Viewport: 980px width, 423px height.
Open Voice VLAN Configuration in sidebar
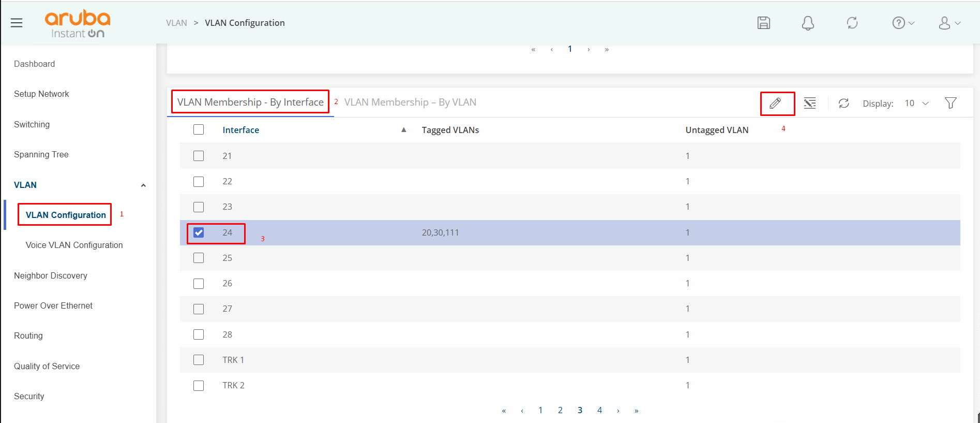(x=74, y=245)
